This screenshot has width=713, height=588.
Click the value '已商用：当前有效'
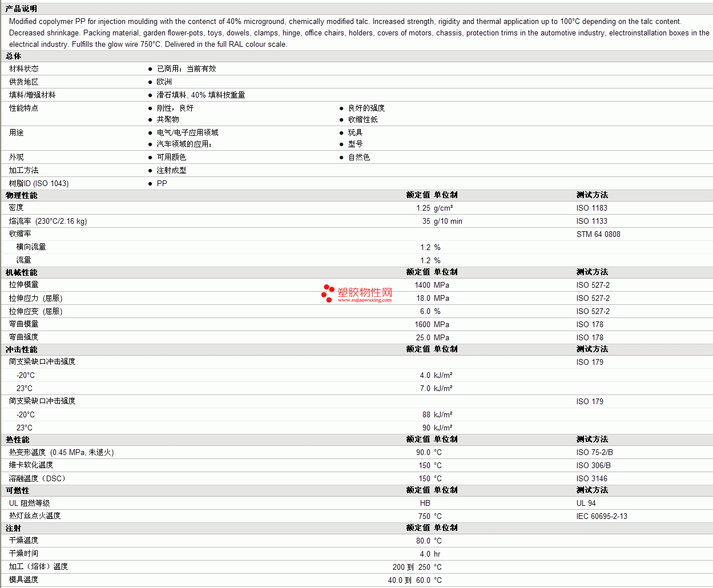[187, 69]
